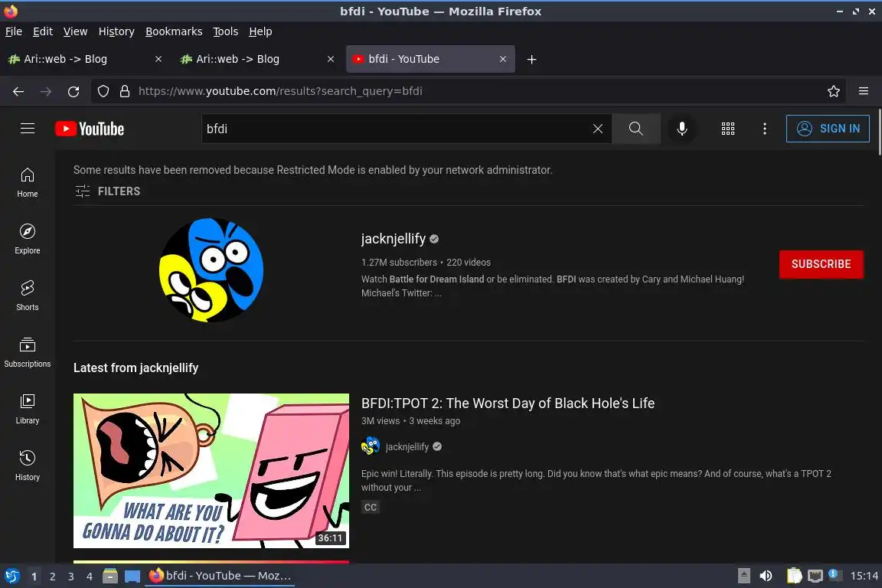
Task: Open jacknjellify channel name link
Action: click(394, 239)
